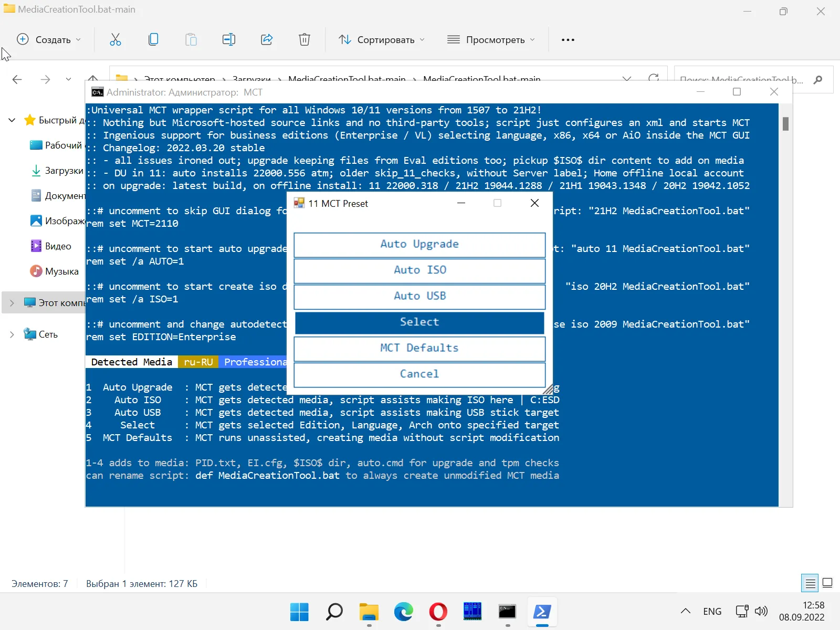The width and height of the screenshot is (840, 630).
Task: Select the MCT Defaults option
Action: click(x=419, y=348)
